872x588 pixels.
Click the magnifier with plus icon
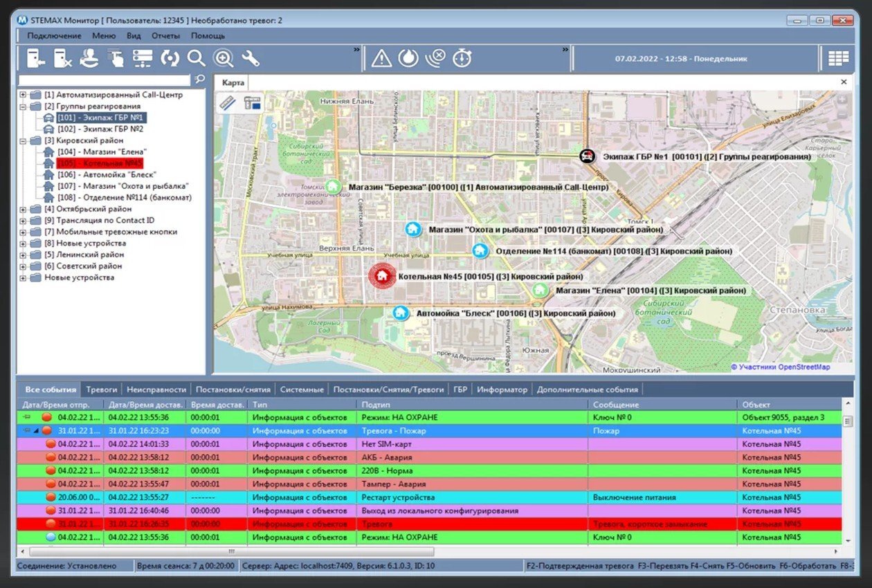click(224, 59)
